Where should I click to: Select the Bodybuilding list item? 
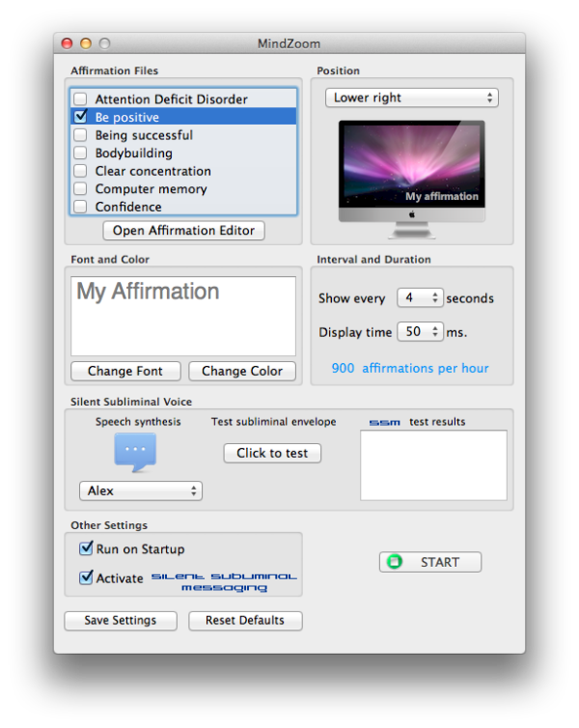pyautogui.click(x=134, y=153)
